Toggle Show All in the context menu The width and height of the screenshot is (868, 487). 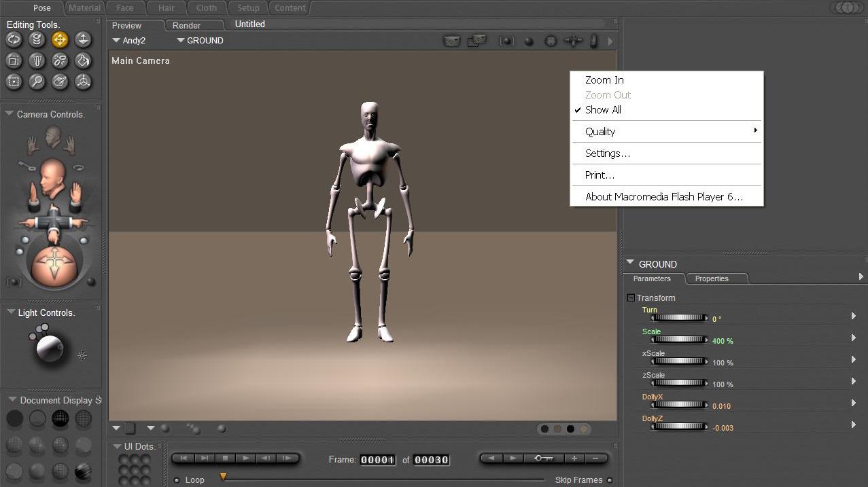(x=603, y=110)
